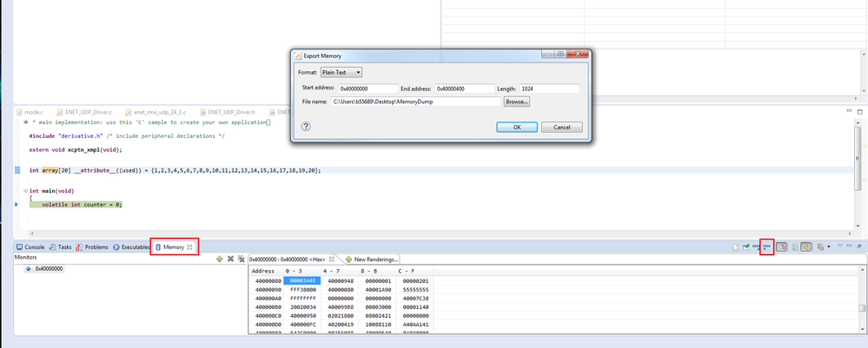The height and width of the screenshot is (348, 868).
Task: Maximize the Memory view panel
Action: (x=859, y=246)
